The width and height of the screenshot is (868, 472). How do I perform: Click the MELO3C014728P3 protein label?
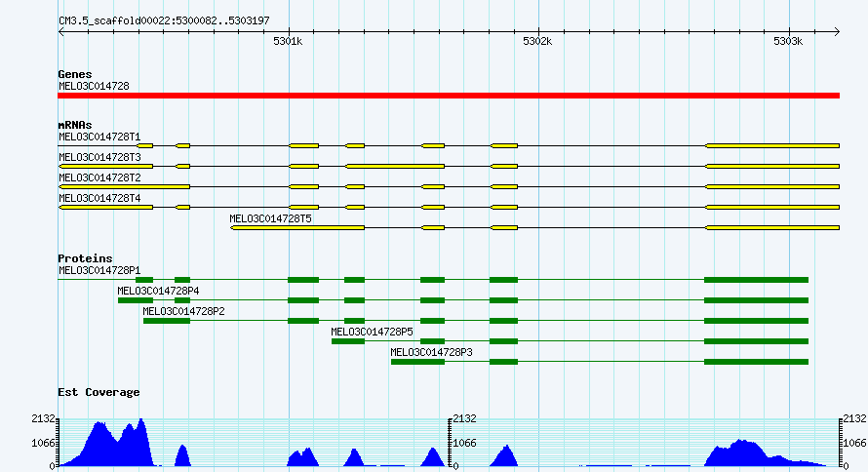pyautogui.click(x=431, y=352)
